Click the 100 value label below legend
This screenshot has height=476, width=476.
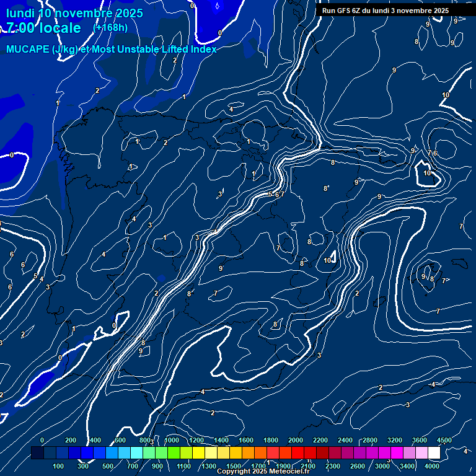click(x=59, y=466)
